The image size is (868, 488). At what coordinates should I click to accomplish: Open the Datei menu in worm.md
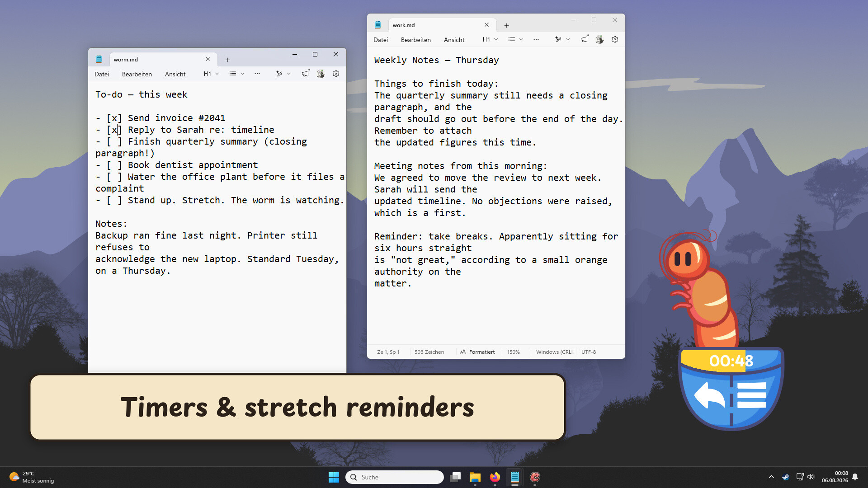(x=102, y=74)
